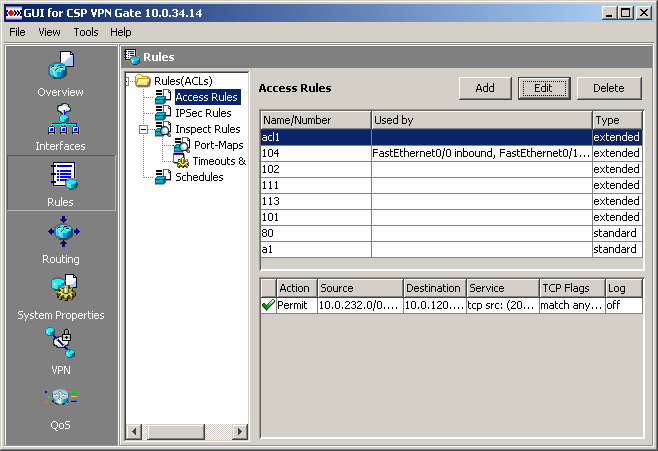Click the IPSec Rules tree icon

click(162, 113)
